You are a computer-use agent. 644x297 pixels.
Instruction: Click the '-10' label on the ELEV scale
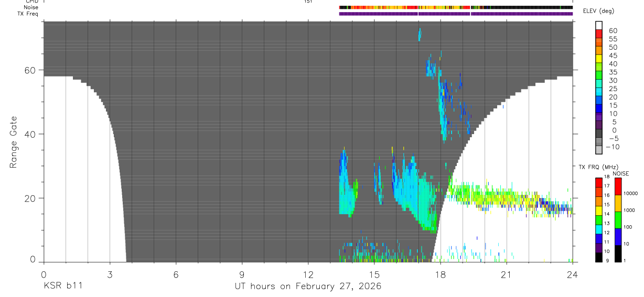611,147
